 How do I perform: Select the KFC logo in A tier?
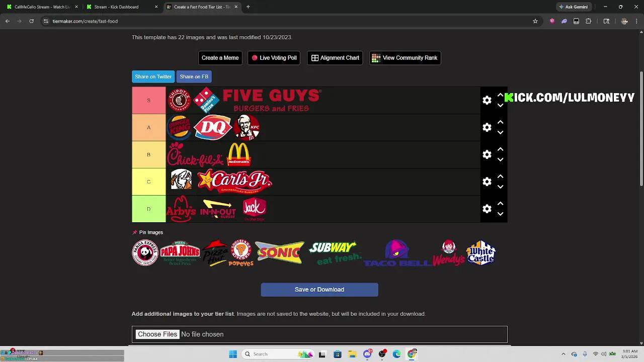pyautogui.click(x=247, y=127)
